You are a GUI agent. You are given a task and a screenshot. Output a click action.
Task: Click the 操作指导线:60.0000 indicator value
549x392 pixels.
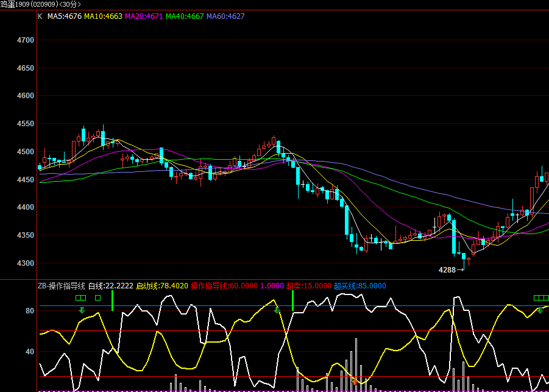pyautogui.click(x=224, y=286)
